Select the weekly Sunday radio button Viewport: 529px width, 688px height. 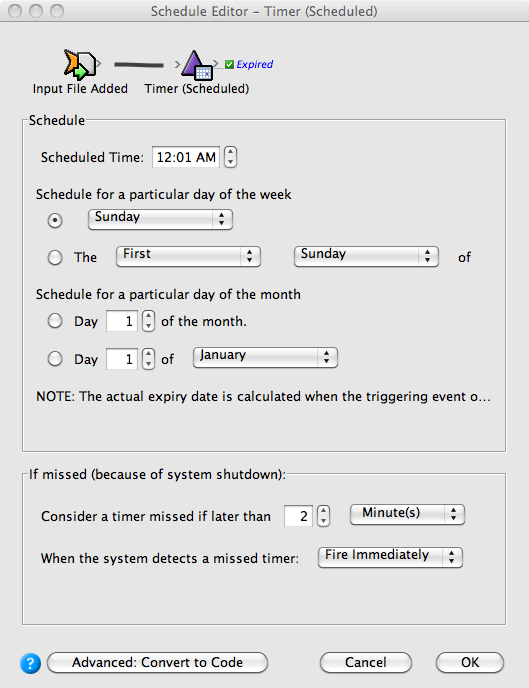[x=55, y=220]
